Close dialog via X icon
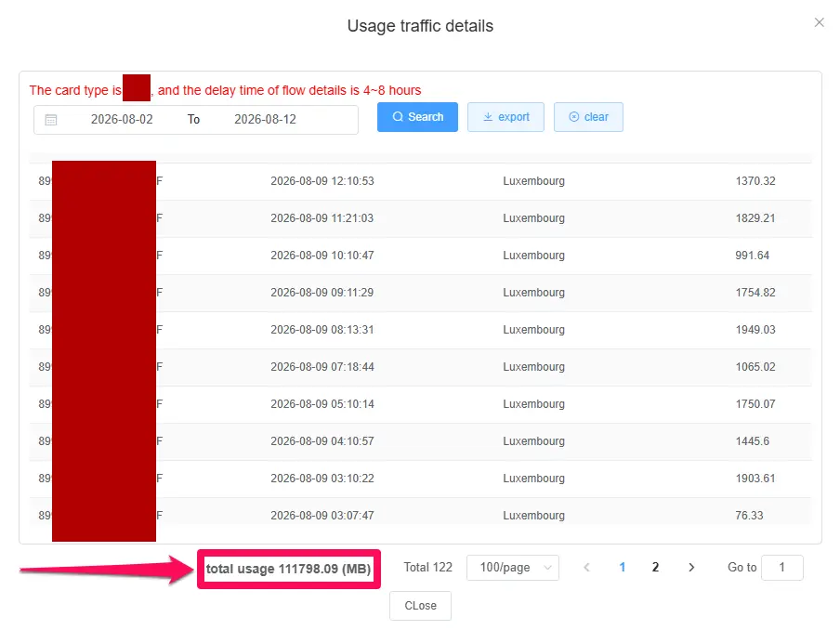 click(820, 22)
